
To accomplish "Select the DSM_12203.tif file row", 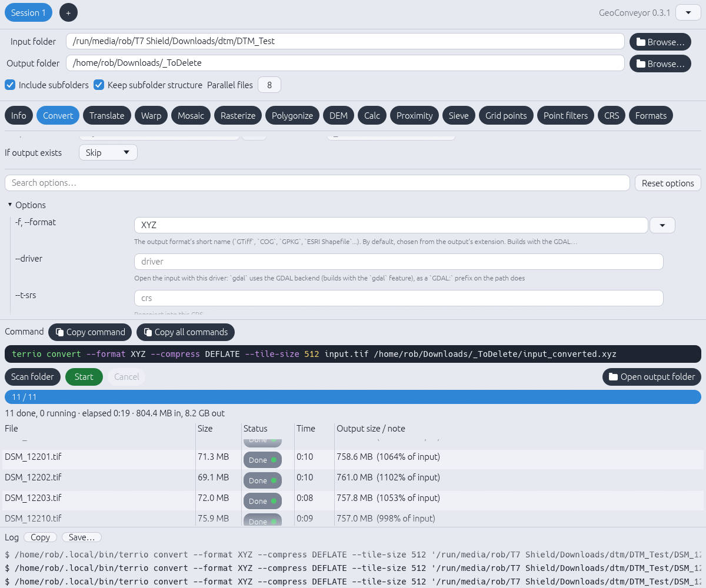I will point(353,501).
